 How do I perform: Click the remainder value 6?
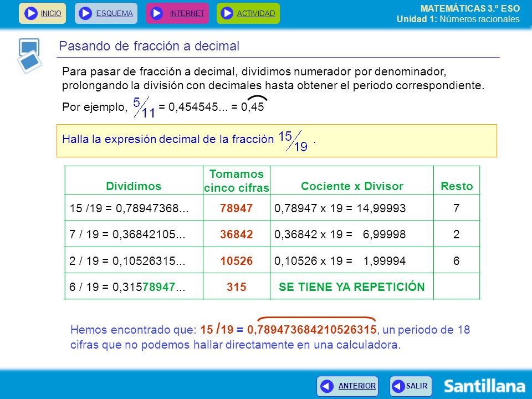[456, 260]
